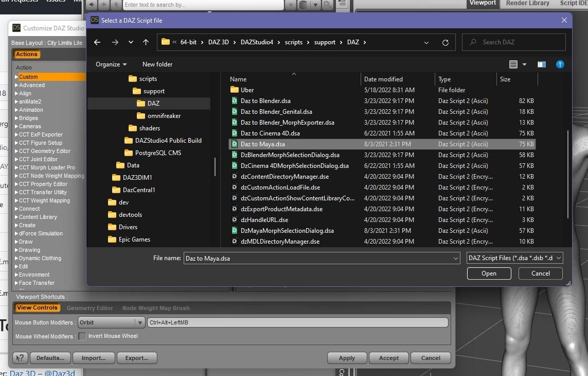Switch to Node Weight Map Brush tab
588x376 pixels.
click(x=156, y=308)
